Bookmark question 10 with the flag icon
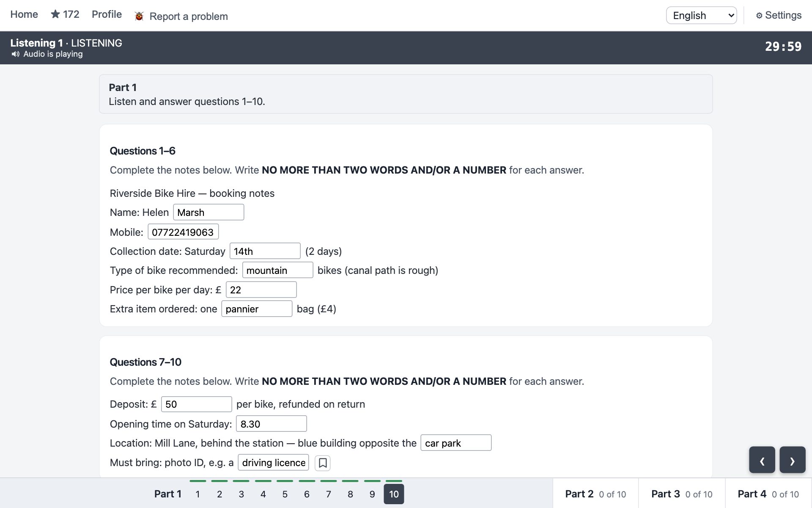 323,463
